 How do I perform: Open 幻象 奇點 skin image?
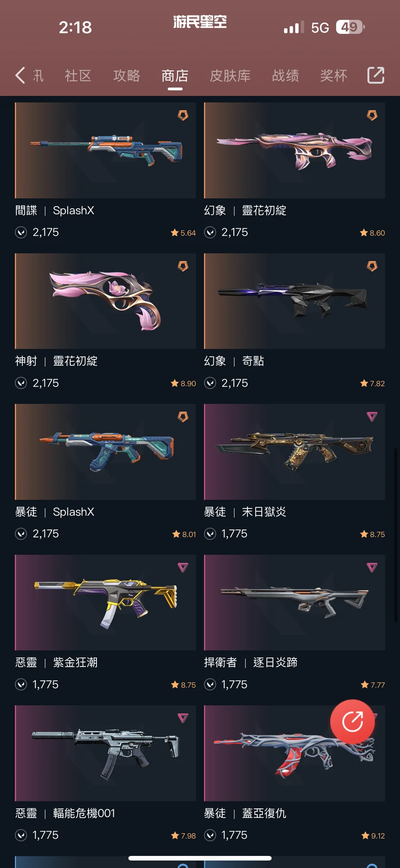[295, 301]
